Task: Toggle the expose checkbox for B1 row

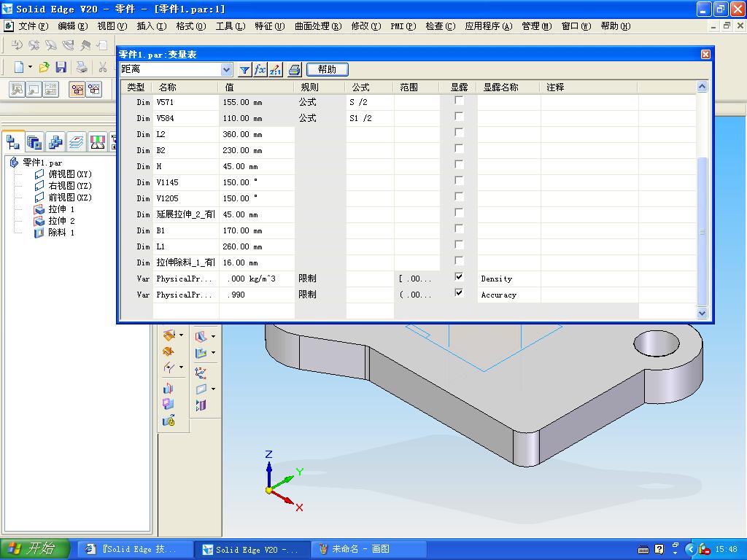Action: click(x=459, y=228)
